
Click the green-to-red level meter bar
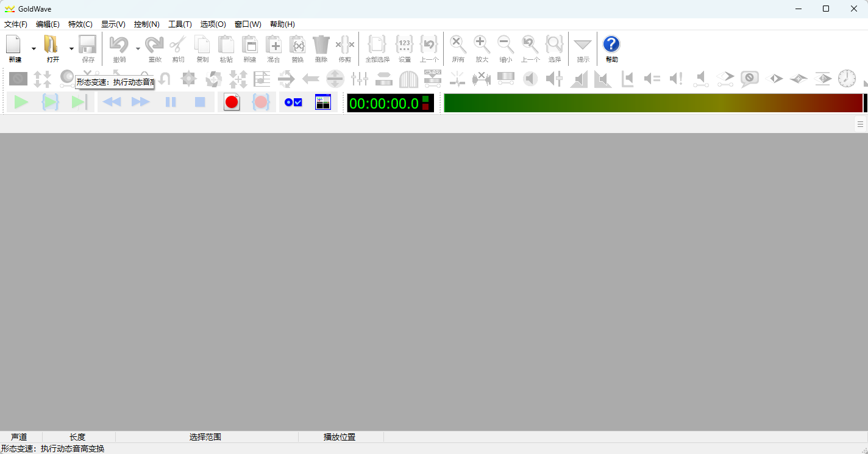(x=653, y=103)
